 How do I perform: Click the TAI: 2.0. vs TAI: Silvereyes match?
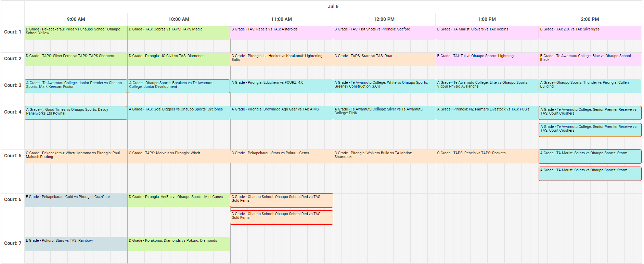coord(590,32)
